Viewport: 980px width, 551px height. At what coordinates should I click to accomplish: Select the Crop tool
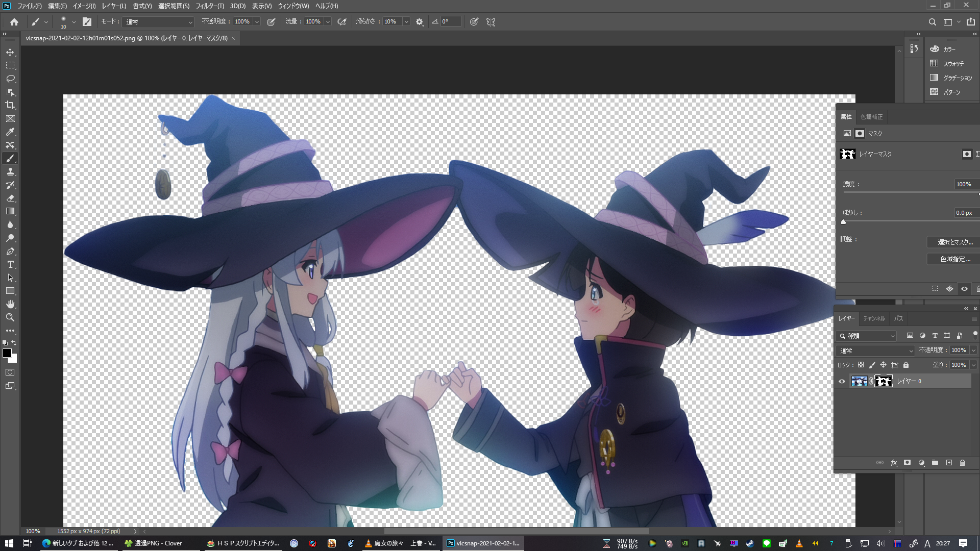tap(10, 105)
